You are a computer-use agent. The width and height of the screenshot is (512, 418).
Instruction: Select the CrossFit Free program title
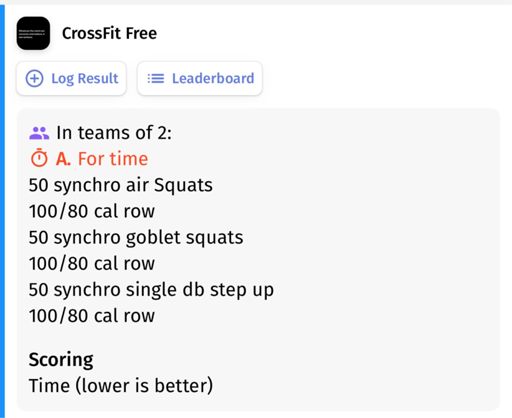(109, 33)
